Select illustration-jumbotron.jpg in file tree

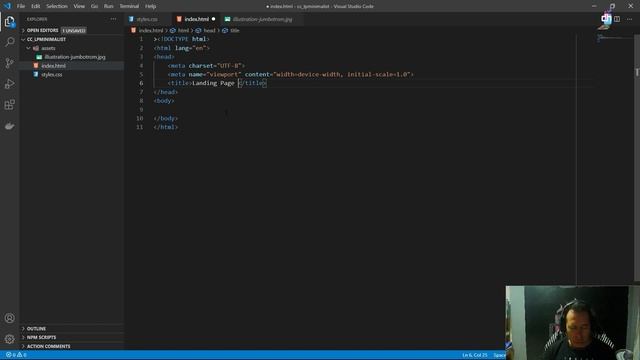point(75,57)
